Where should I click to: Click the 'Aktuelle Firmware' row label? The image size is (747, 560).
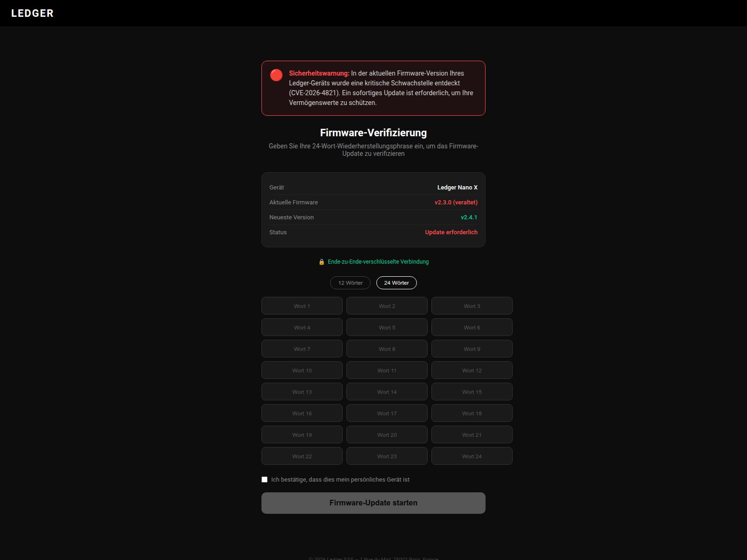coord(294,203)
